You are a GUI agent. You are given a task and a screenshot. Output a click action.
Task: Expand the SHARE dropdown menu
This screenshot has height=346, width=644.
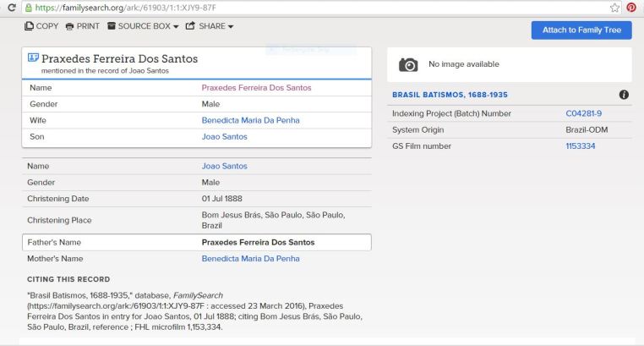[x=210, y=26]
